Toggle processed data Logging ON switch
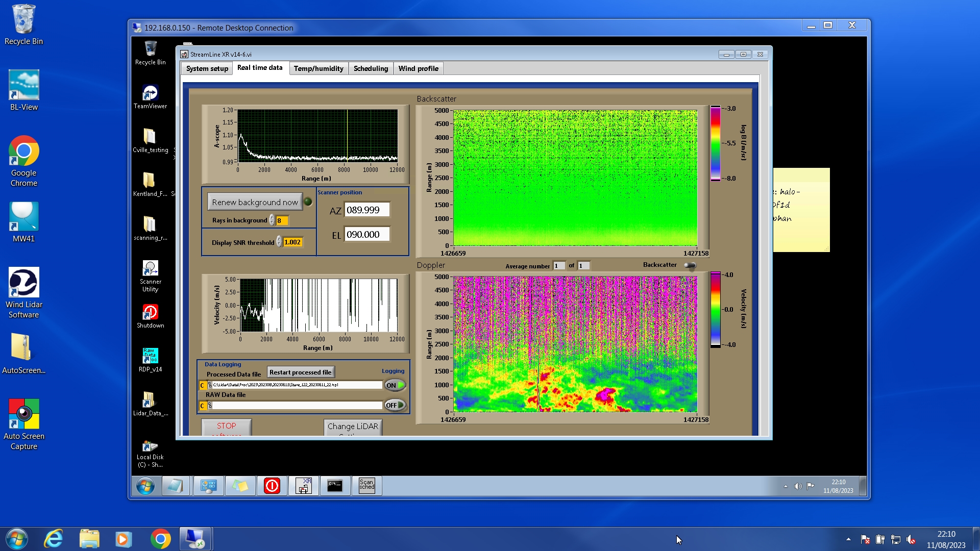 [395, 385]
